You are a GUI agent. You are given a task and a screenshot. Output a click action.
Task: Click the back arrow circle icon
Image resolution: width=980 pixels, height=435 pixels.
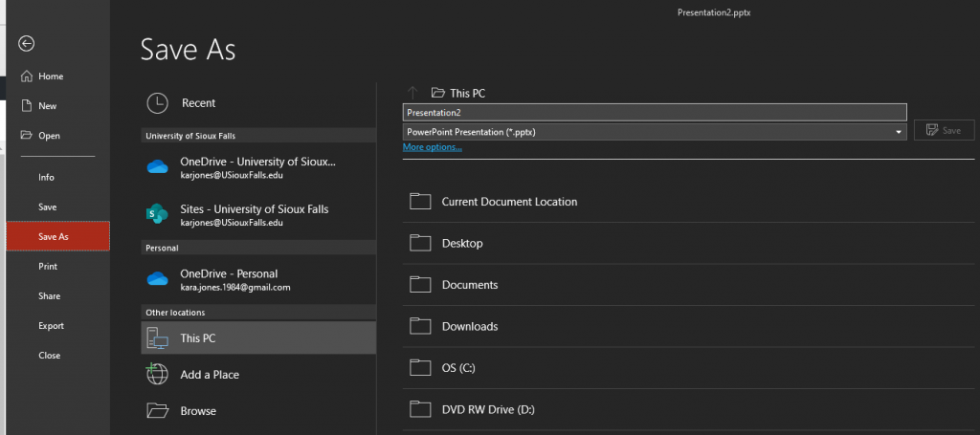tap(26, 43)
